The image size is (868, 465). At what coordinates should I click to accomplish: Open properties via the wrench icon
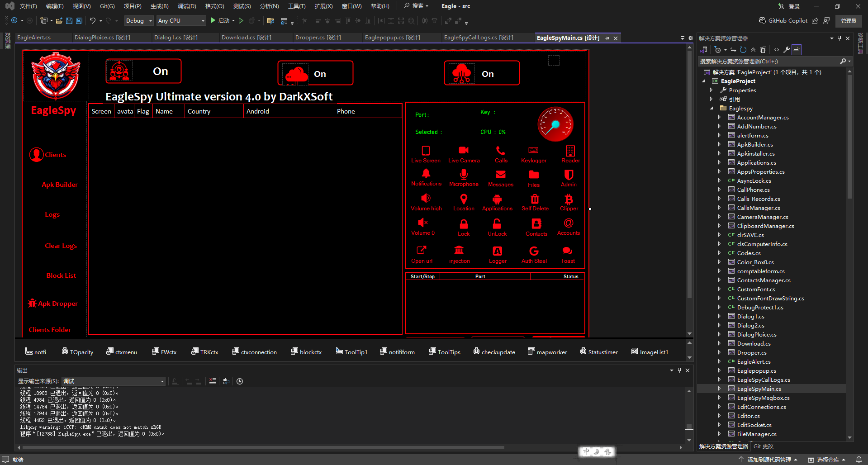click(x=787, y=50)
